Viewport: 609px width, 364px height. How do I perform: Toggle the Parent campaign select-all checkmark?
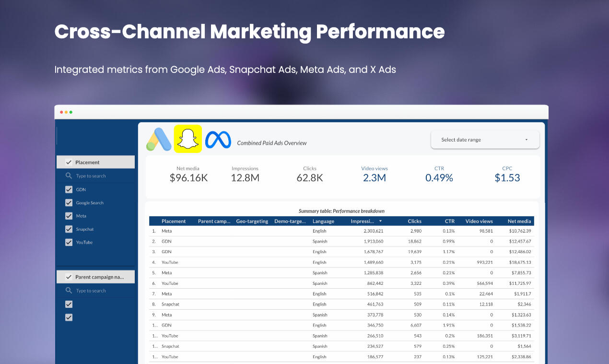pyautogui.click(x=69, y=277)
